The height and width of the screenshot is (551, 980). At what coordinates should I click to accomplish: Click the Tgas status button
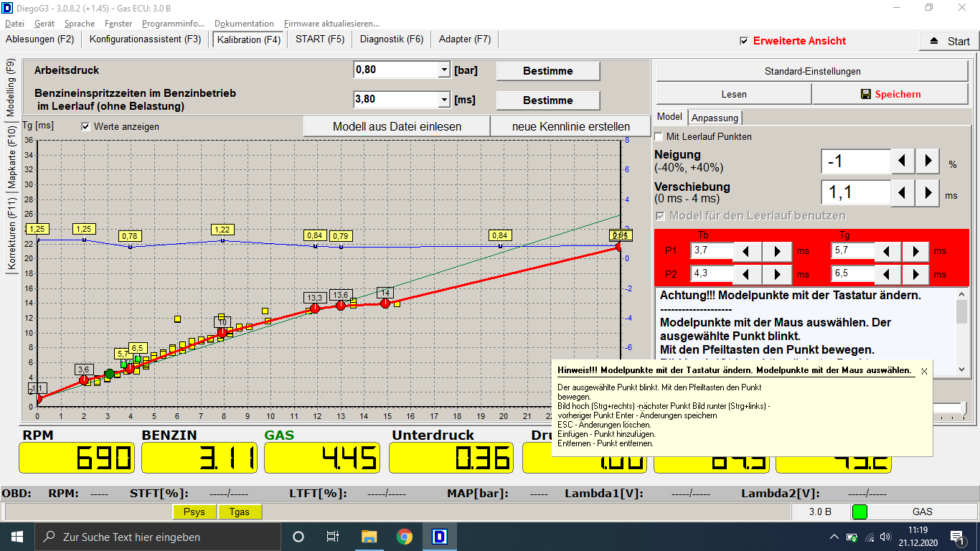(x=239, y=512)
